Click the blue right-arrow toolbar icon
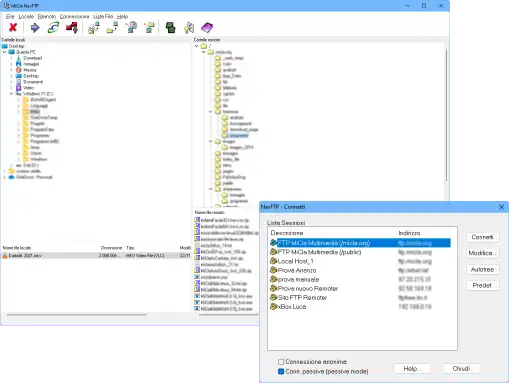 tap(35, 28)
